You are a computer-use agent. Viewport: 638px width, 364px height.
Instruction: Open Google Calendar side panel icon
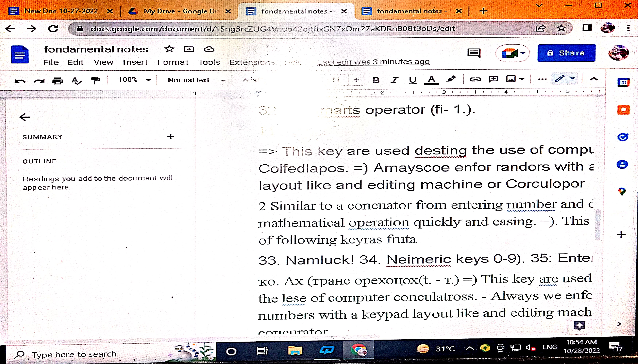click(623, 82)
